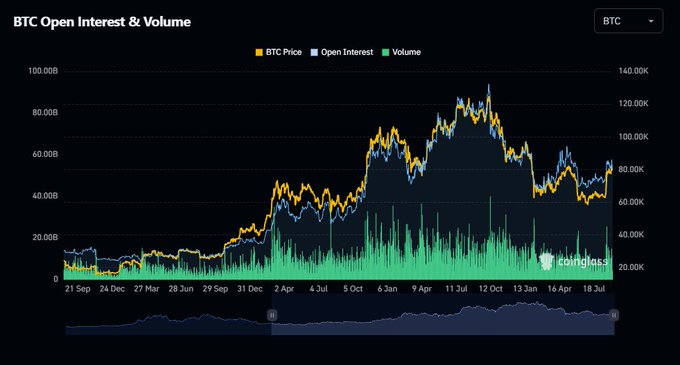
Task: Click the 40.00K right axis label
Action: (x=631, y=234)
